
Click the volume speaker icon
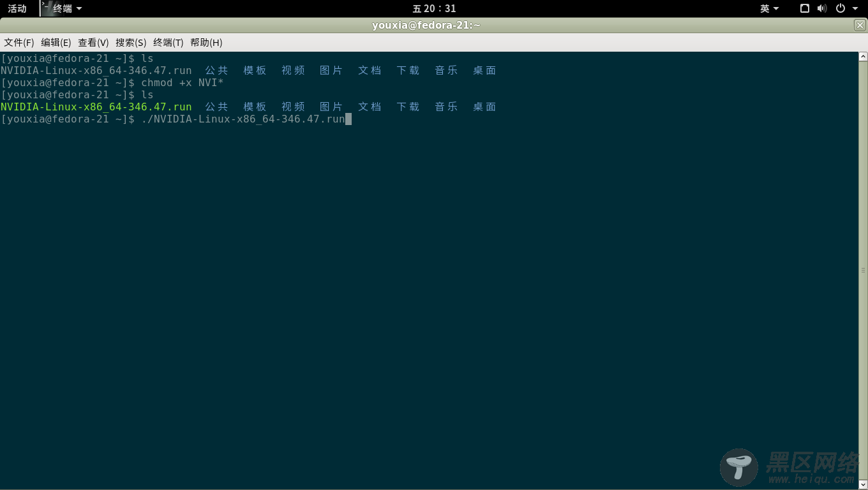click(x=822, y=8)
